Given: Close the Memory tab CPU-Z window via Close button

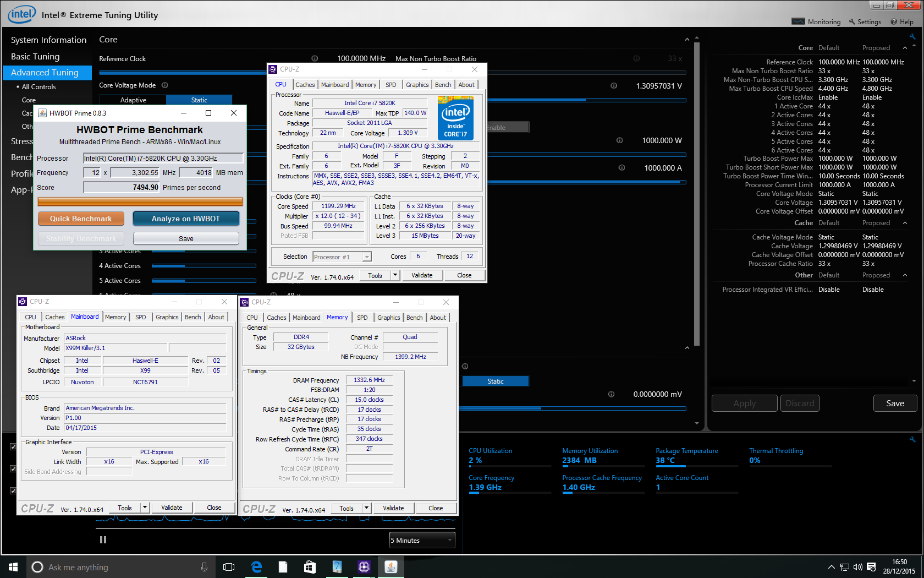Looking at the screenshot, I should (x=436, y=508).
